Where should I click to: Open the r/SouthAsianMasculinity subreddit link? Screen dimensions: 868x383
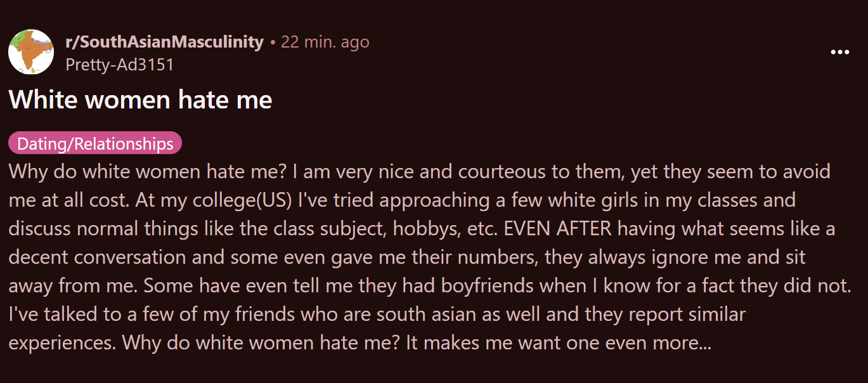[x=164, y=42]
